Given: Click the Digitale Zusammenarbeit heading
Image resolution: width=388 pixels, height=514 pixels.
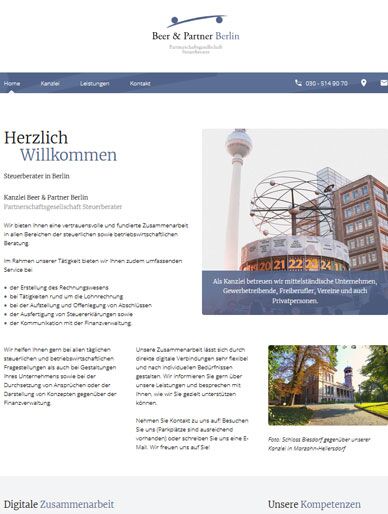Looking at the screenshot, I should coord(59,504).
